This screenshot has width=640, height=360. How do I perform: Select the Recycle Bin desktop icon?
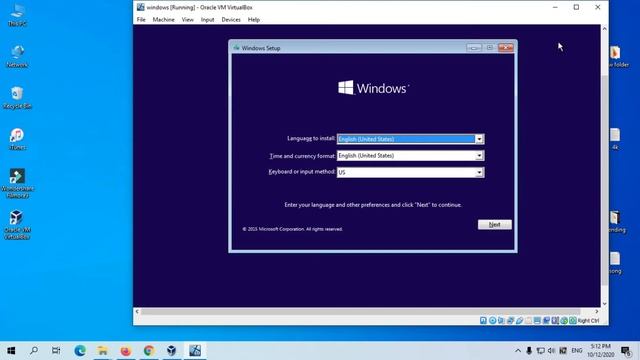(17, 98)
